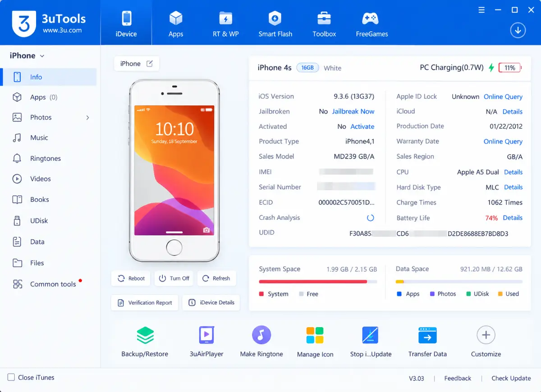Expand the Photos submenu chevron
Image resolution: width=541 pixels, height=392 pixels.
click(x=87, y=118)
